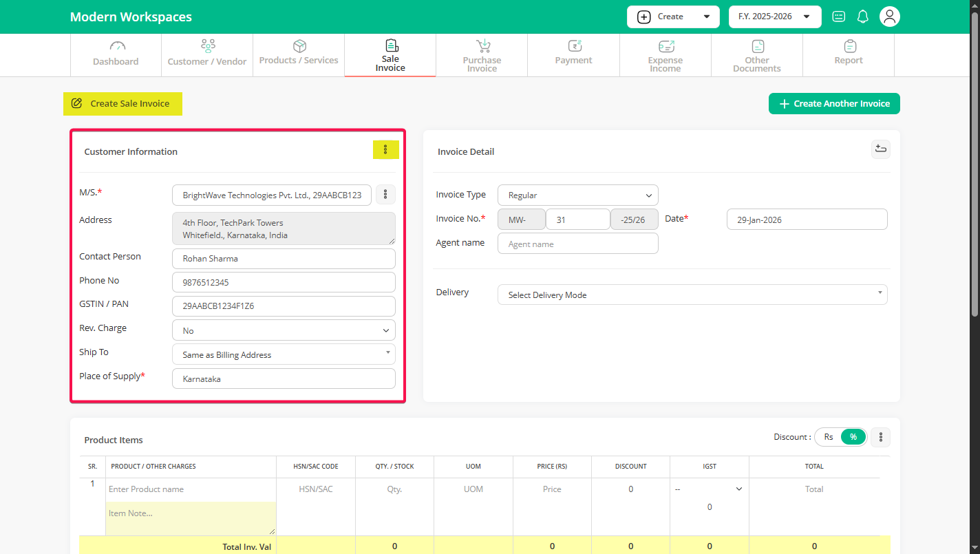Click the notification bell icon
Screen dimensions: 980x554
coord(862,17)
